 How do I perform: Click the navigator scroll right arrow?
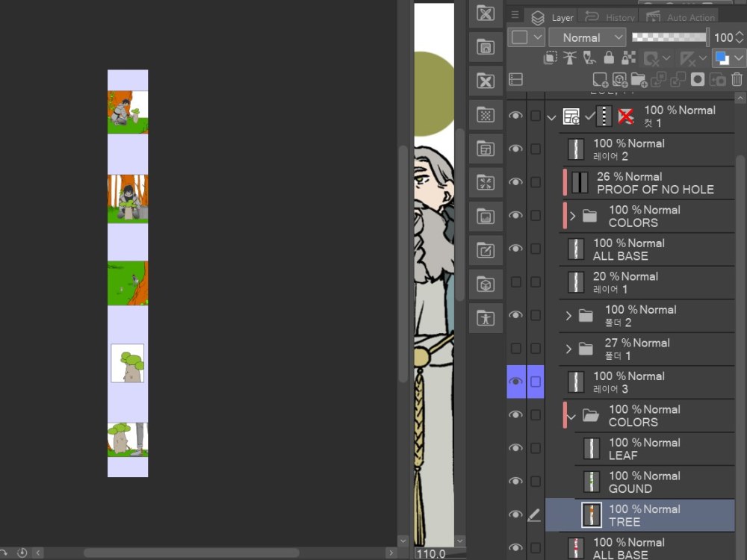pyautogui.click(x=391, y=553)
